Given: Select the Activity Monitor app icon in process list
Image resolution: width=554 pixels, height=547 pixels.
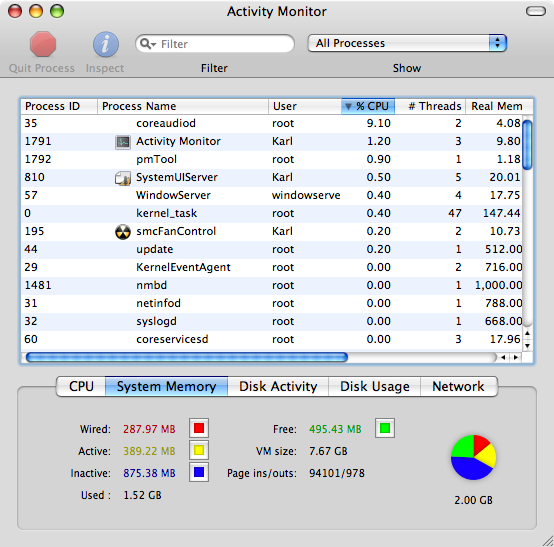Looking at the screenshot, I should [123, 142].
